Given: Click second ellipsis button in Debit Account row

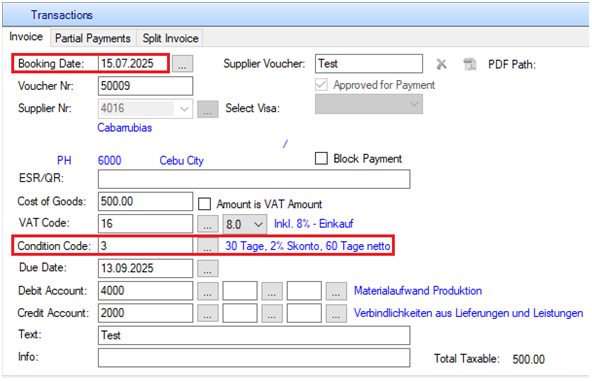Looking at the screenshot, I should click(272, 291).
